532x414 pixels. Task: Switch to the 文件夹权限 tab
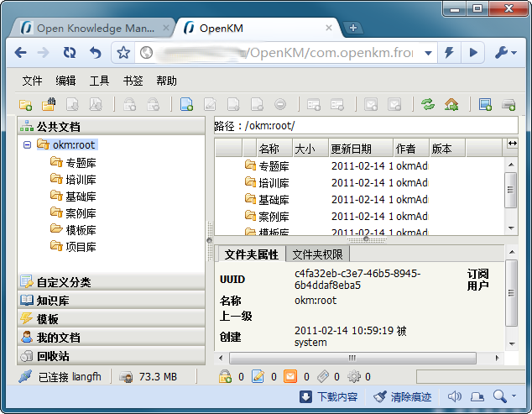coord(317,254)
